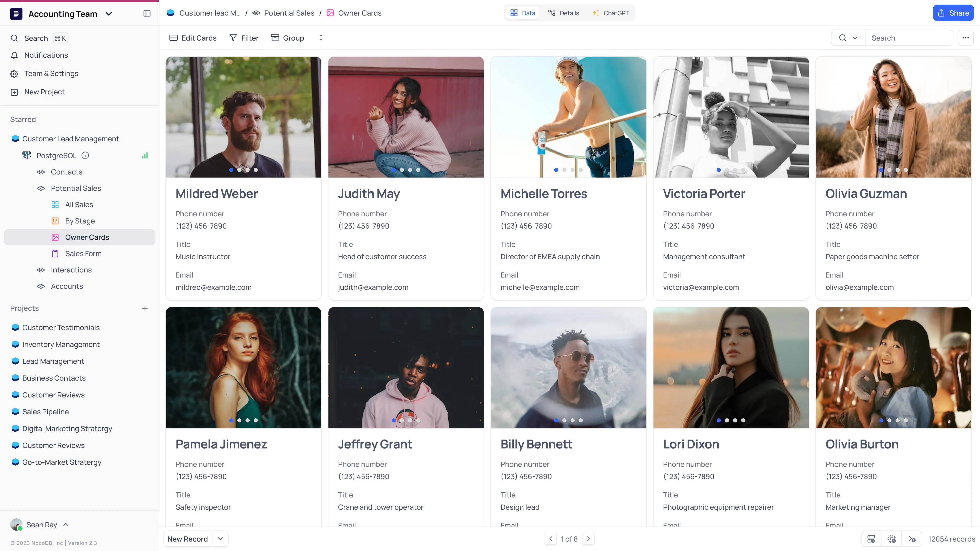The image size is (980, 551).
Task: Expand the search options chevron
Action: tap(855, 38)
